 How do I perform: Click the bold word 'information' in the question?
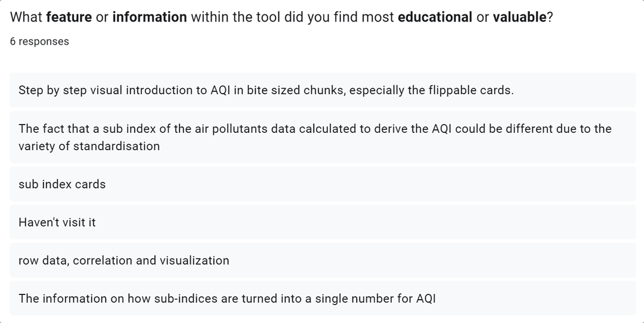click(150, 17)
